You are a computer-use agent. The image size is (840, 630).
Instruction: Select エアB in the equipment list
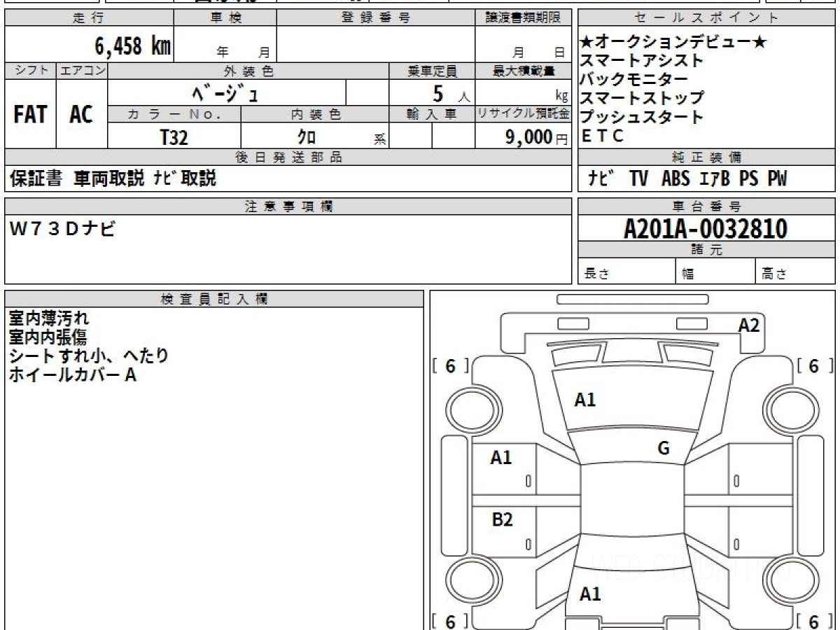coord(715,179)
